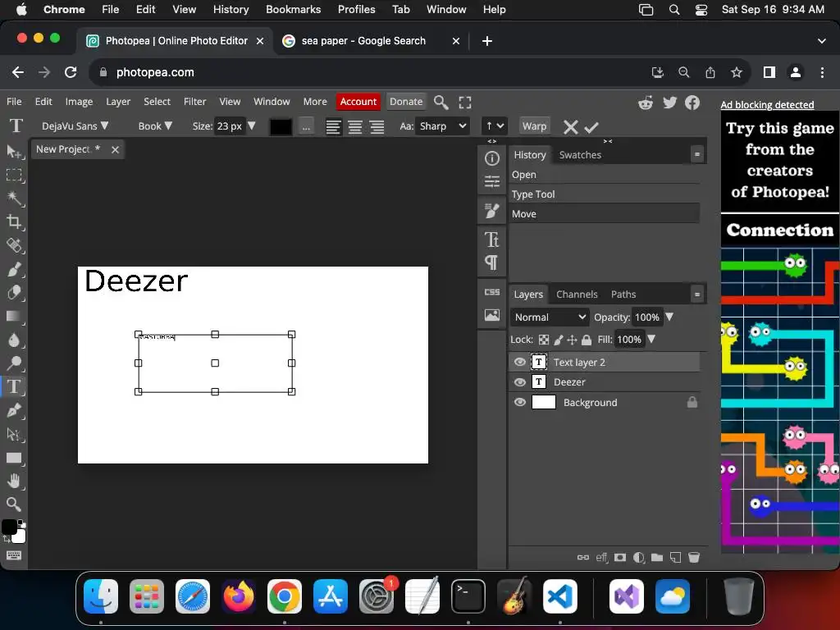Hide the Background layer
This screenshot has height=630, width=840.
coord(519,402)
